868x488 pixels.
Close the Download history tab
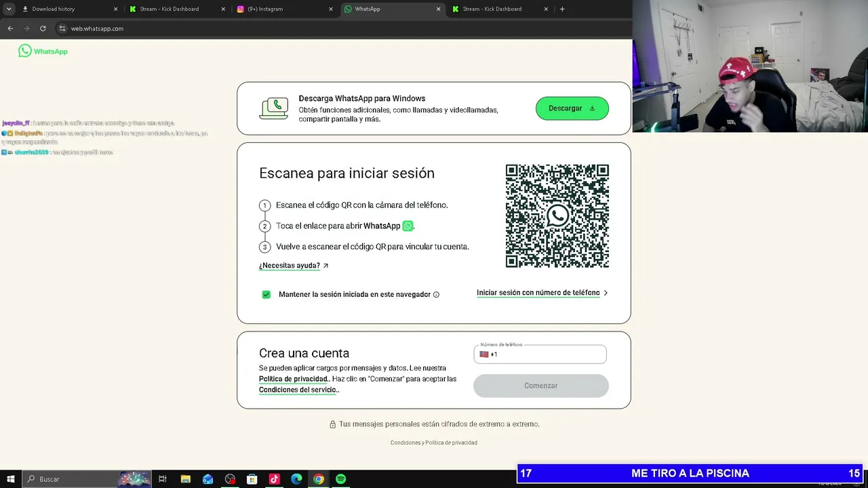[x=115, y=9]
